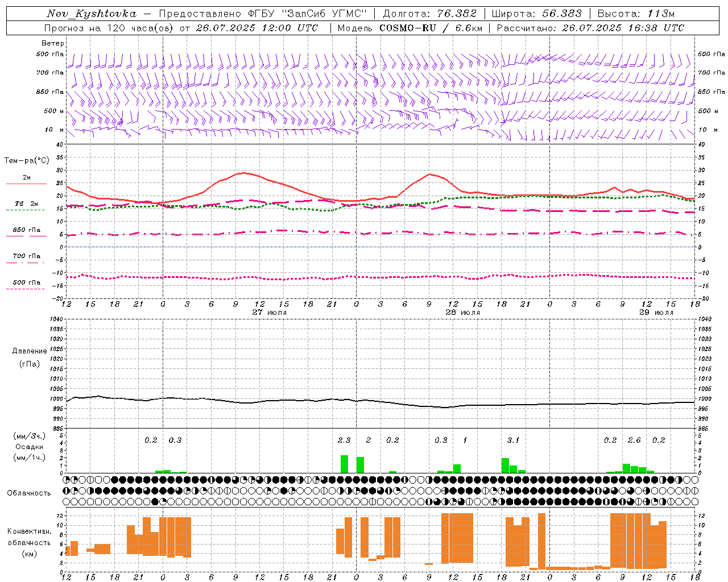Screen dimensions: 728x582
Task: Click the red 2м temperature peak on 28 июля
Action: [430, 174]
